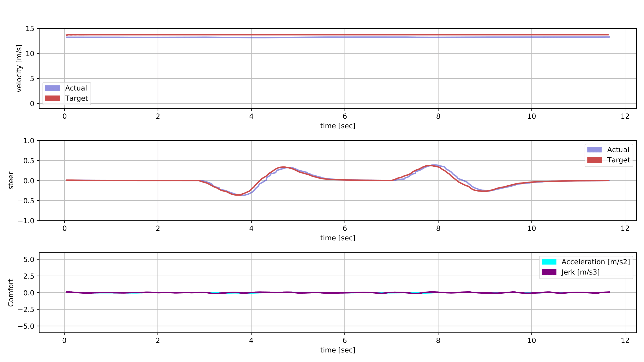Click the 'steer' y-axis label
The image size is (644, 362).
[x=11, y=180]
